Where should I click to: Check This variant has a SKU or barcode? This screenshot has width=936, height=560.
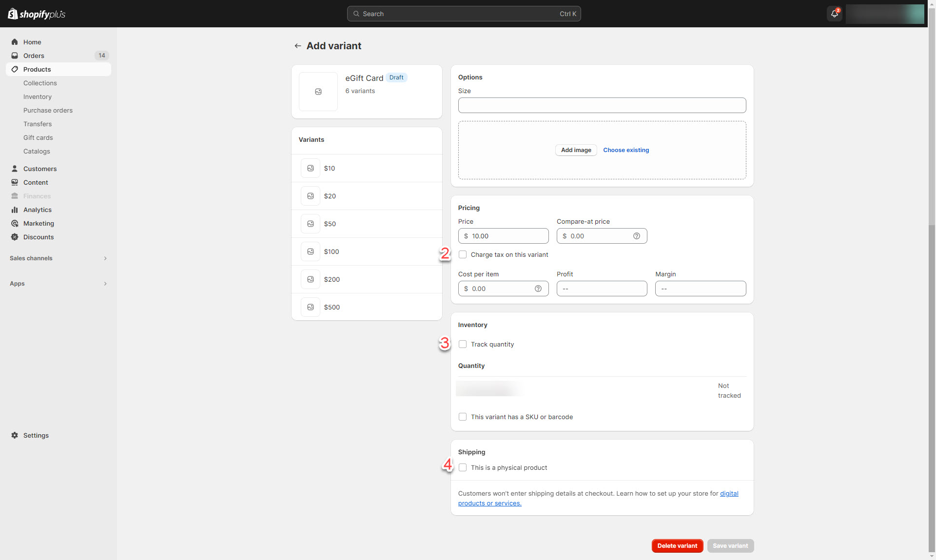463,417
